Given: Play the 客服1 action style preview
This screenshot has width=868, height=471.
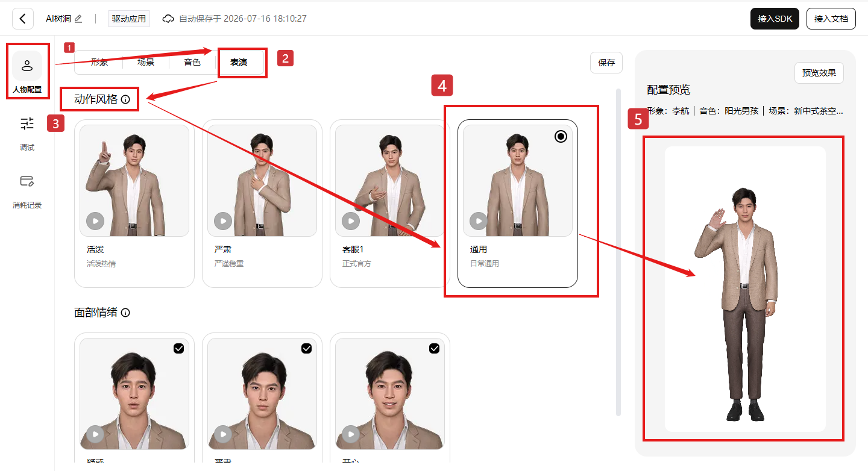Looking at the screenshot, I should pyautogui.click(x=351, y=221).
